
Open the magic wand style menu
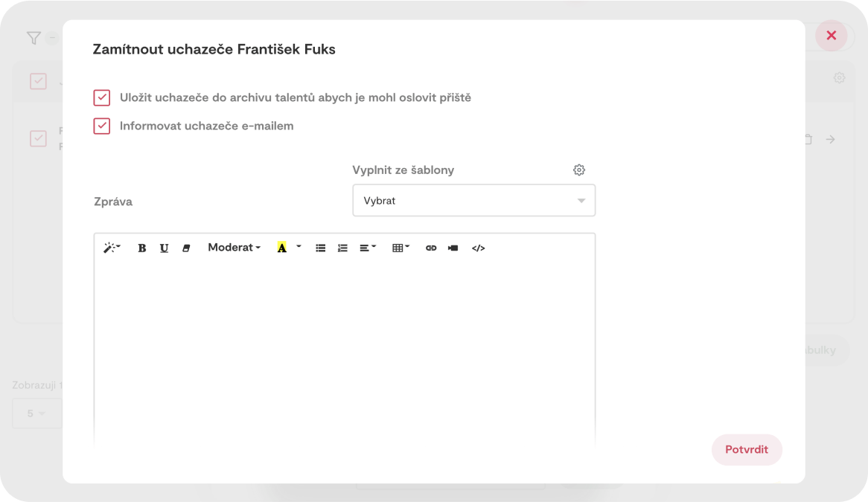pyautogui.click(x=112, y=248)
